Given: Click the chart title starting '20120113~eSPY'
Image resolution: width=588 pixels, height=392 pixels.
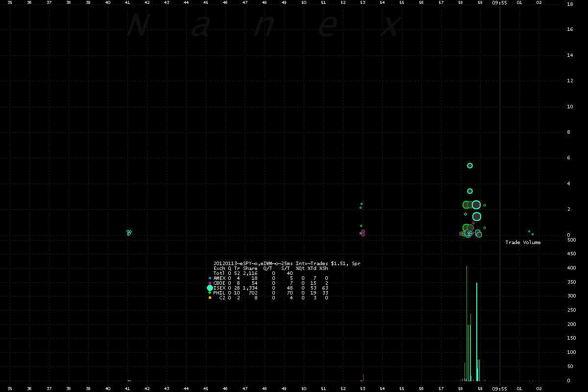Looking at the screenshot, I should [287, 263].
